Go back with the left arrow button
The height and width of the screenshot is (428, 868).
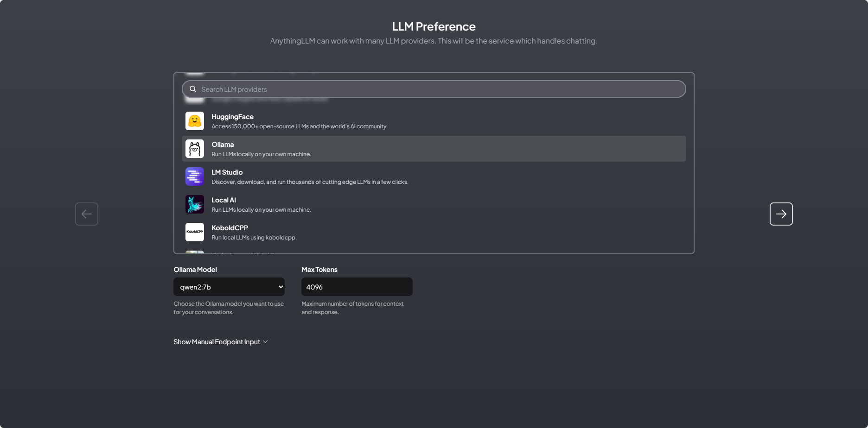click(87, 214)
